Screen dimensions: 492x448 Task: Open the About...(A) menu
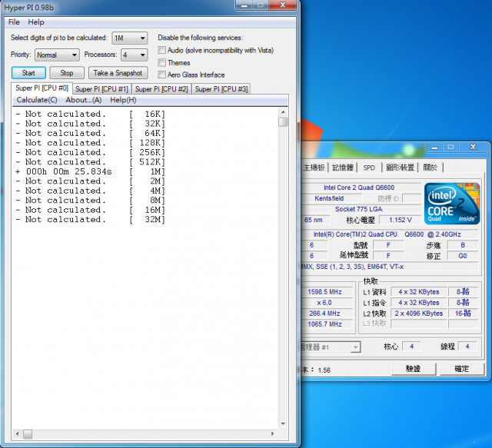click(84, 100)
